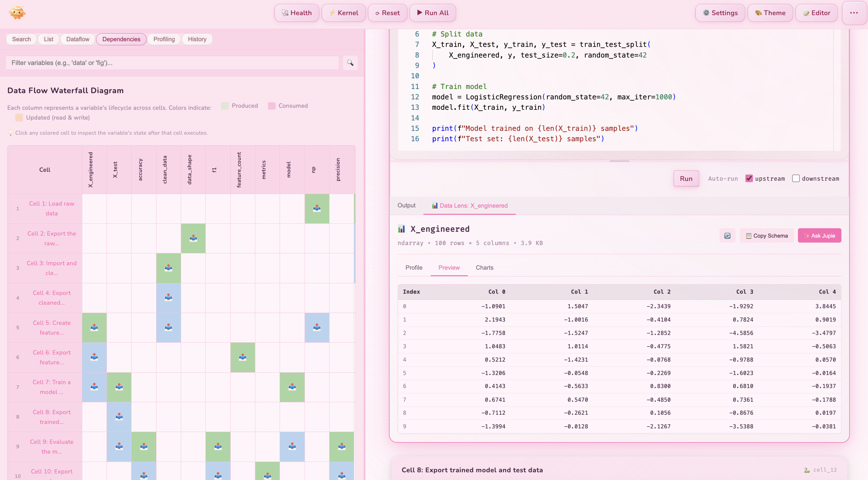This screenshot has height=480, width=868.
Task: Expand Cell 8 Export trained model header
Action: point(472,470)
